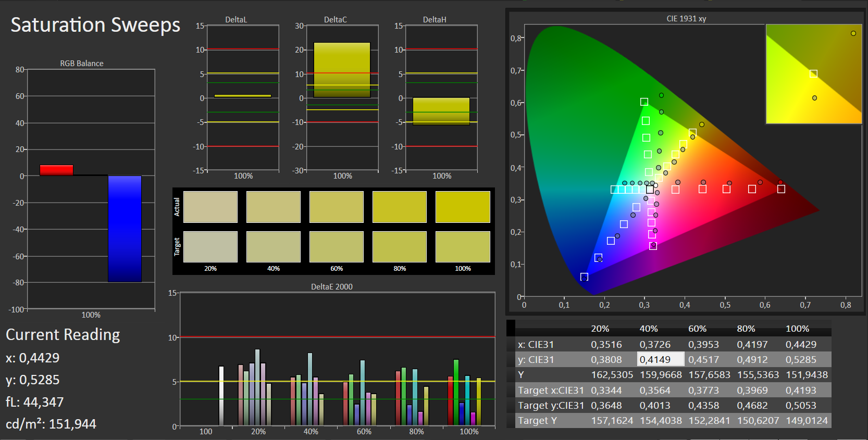This screenshot has height=440, width=868.
Task: Click the "Current Reading" heading
Action: point(63,335)
